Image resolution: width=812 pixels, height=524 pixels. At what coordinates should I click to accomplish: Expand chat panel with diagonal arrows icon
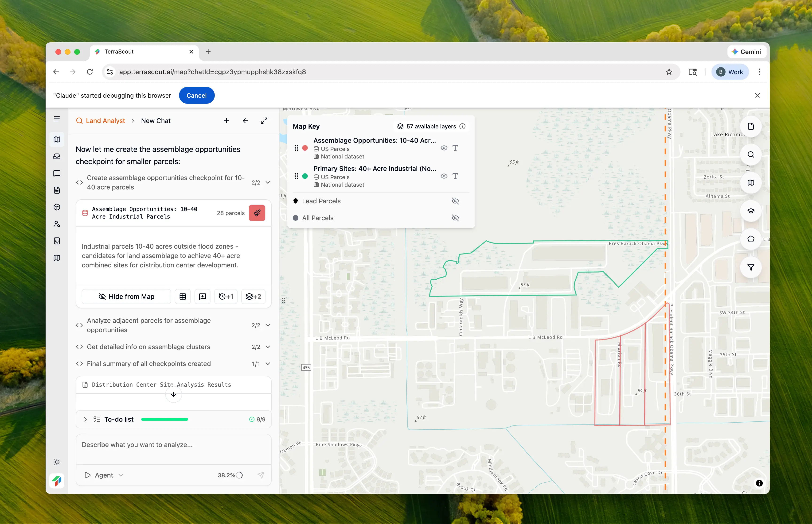click(x=264, y=121)
